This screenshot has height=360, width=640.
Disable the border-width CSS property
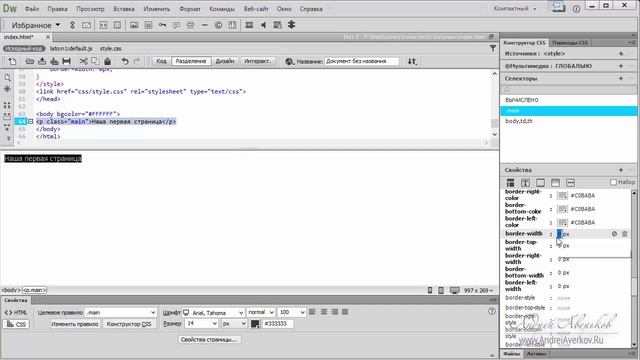pos(614,234)
